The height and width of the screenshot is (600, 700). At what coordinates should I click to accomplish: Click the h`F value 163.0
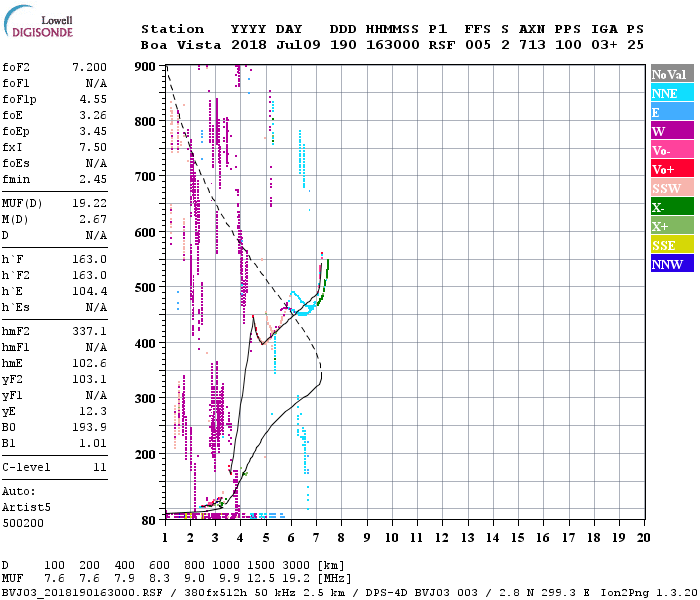pyautogui.click(x=89, y=259)
